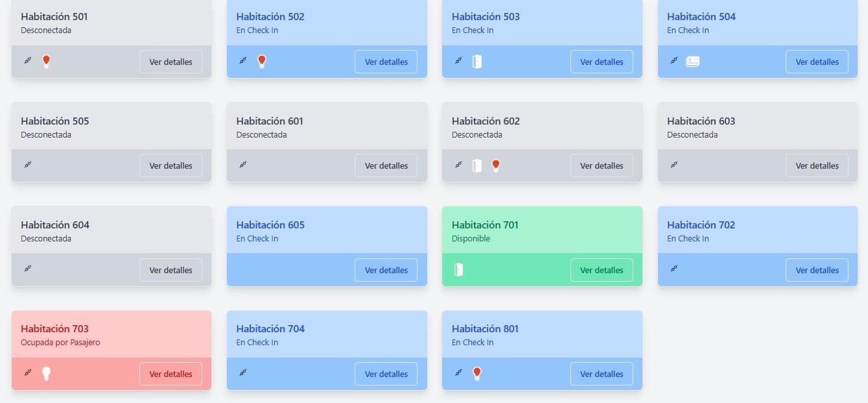Click the light bulb icon on Habitación 501

[46, 60]
